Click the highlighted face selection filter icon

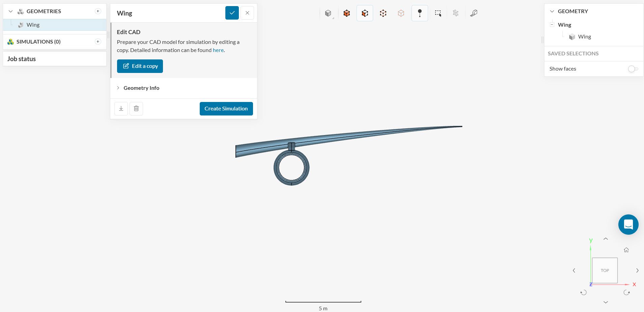click(x=364, y=13)
